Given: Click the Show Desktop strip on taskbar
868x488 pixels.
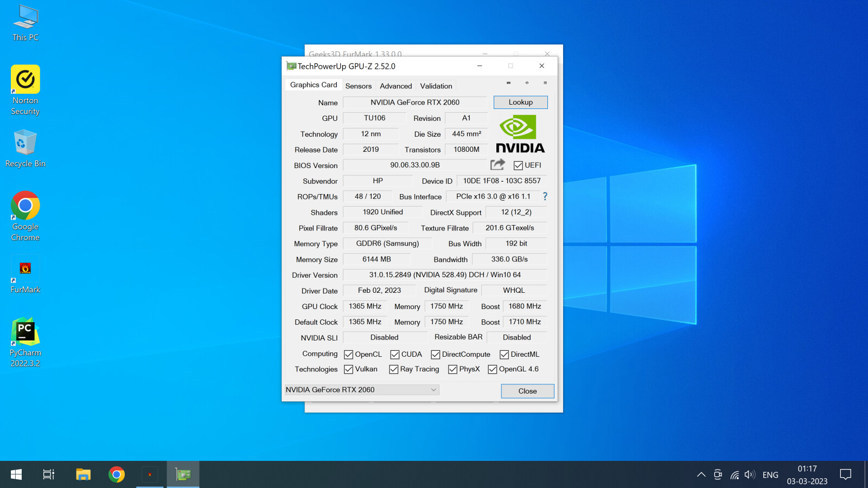Looking at the screenshot, I should coord(866,474).
